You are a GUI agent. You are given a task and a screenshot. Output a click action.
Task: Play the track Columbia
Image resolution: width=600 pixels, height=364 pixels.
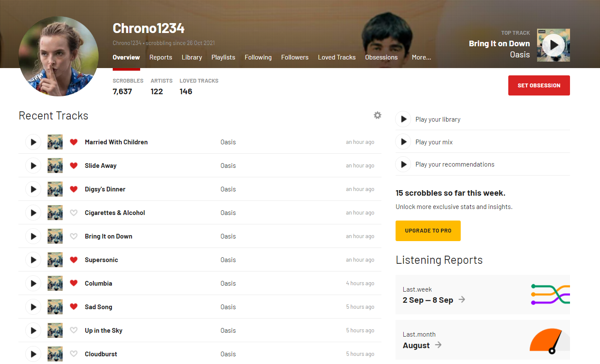point(33,283)
